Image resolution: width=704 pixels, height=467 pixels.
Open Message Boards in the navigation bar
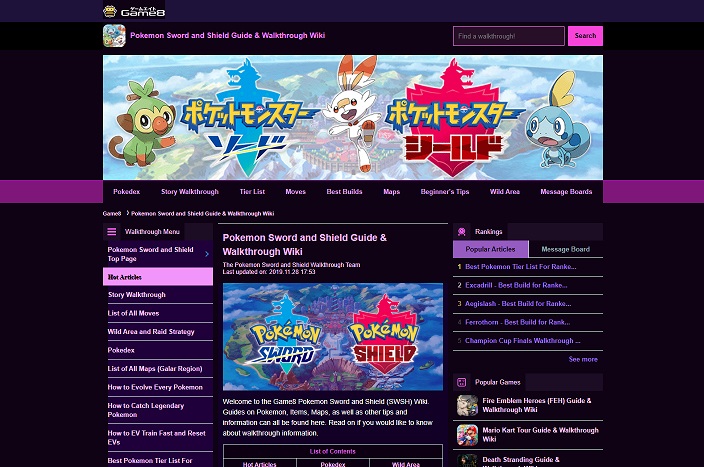566,192
